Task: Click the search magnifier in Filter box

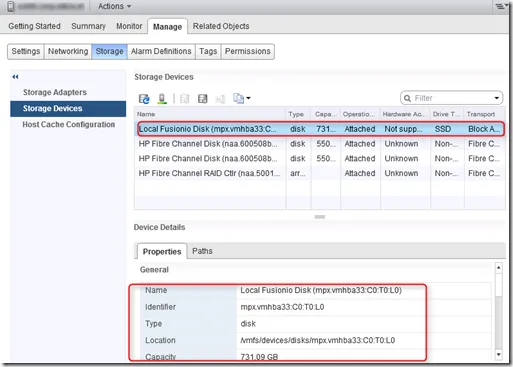Action: [407, 98]
